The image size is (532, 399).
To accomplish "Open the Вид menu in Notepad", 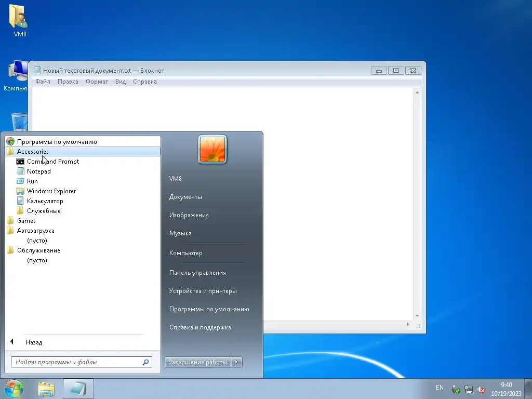I will pyautogui.click(x=121, y=82).
